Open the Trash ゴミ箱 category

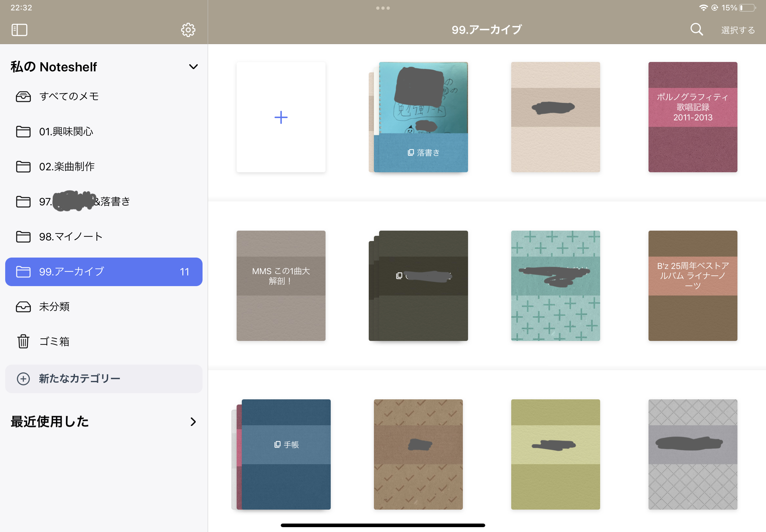point(54,341)
